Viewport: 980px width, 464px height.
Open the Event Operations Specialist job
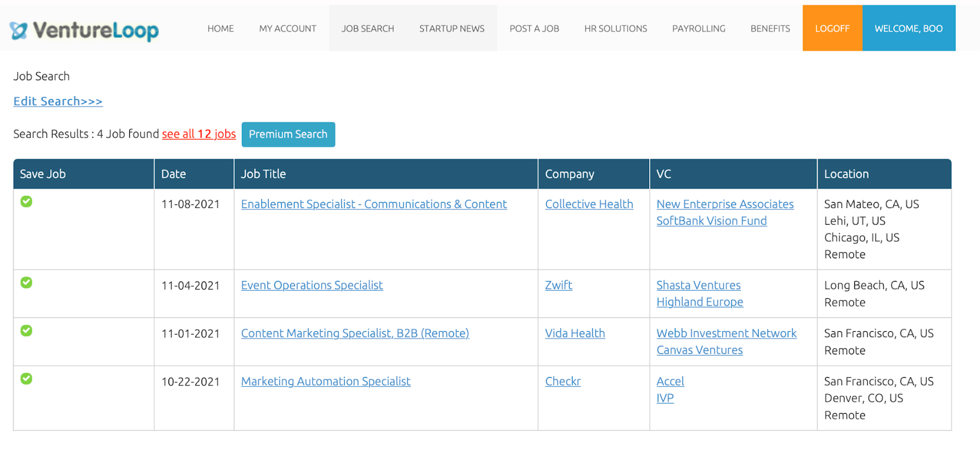pos(312,285)
